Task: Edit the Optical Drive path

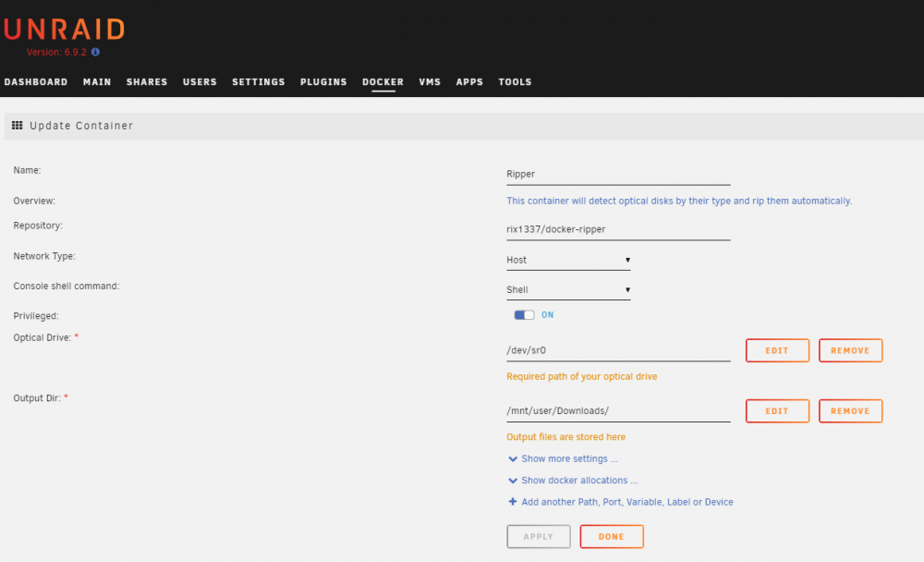Action: (777, 350)
